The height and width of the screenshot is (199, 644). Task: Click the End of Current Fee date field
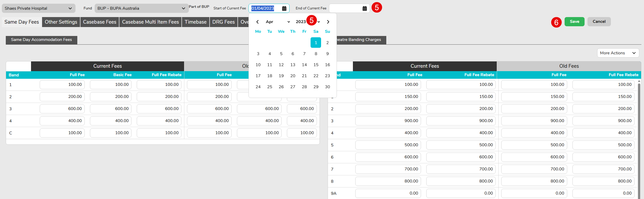click(345, 8)
